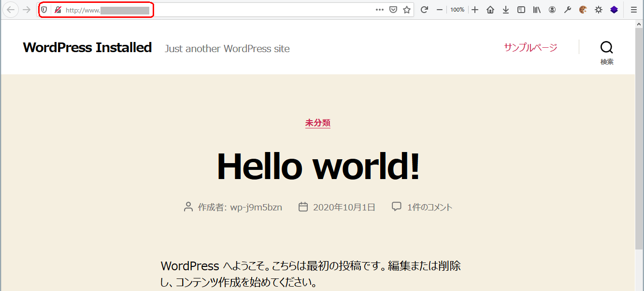Zoom out with the minus button
The image size is (644, 291).
(440, 10)
